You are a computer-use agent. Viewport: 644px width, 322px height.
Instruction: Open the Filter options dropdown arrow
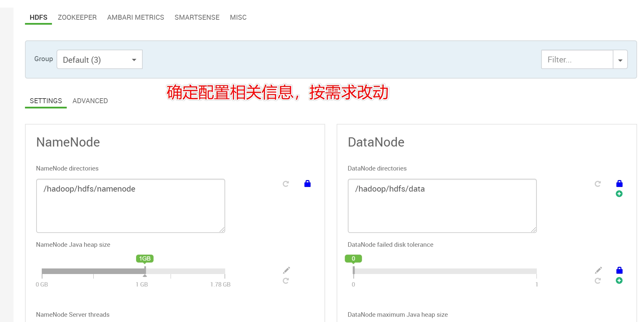pyautogui.click(x=620, y=59)
